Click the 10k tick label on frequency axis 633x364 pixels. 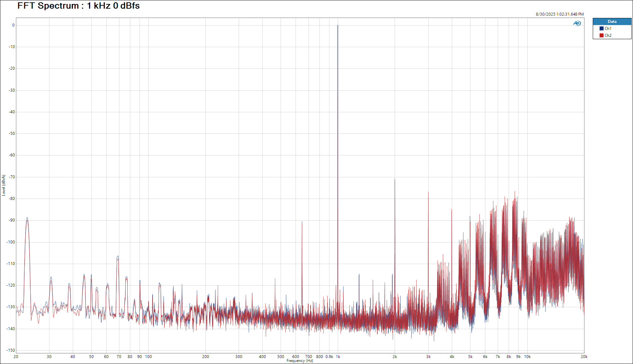527,357
